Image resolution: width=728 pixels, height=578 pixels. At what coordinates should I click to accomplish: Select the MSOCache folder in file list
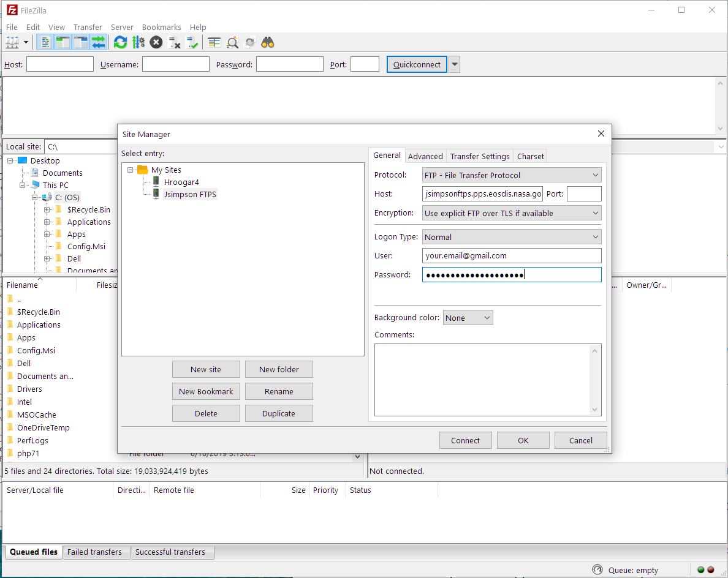point(36,415)
